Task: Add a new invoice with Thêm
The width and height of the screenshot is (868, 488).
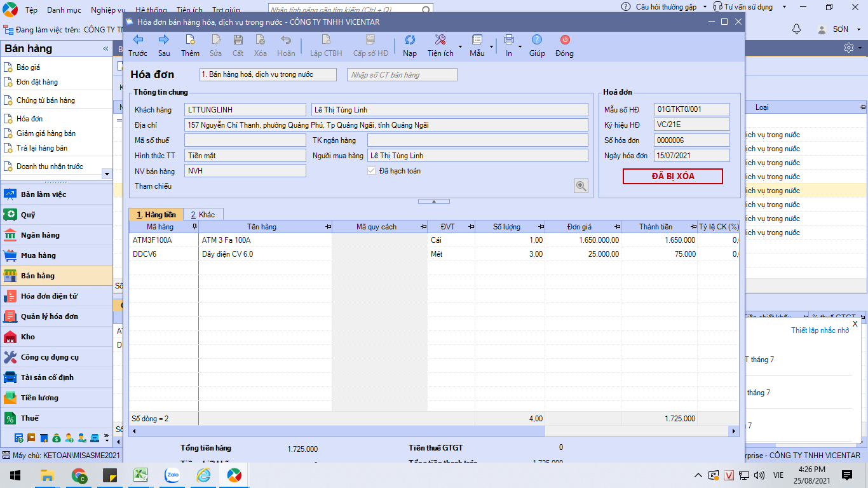Action: click(190, 46)
